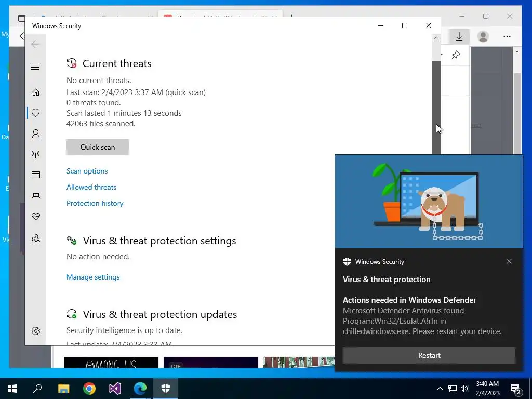Viewport: 532px width, 399px height.
Task: Launch Visual Studio from taskbar
Action: tap(115, 389)
